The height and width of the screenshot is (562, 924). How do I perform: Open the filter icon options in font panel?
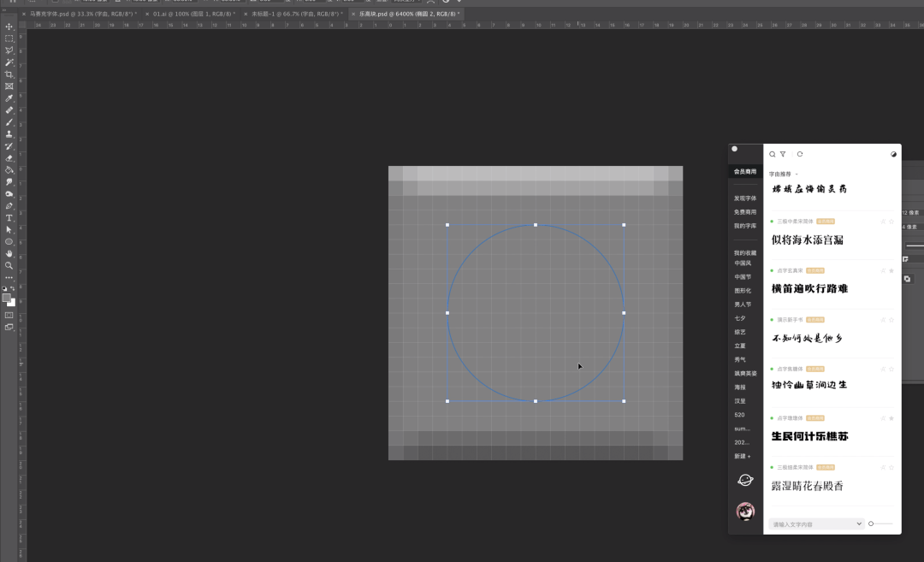[x=783, y=155]
